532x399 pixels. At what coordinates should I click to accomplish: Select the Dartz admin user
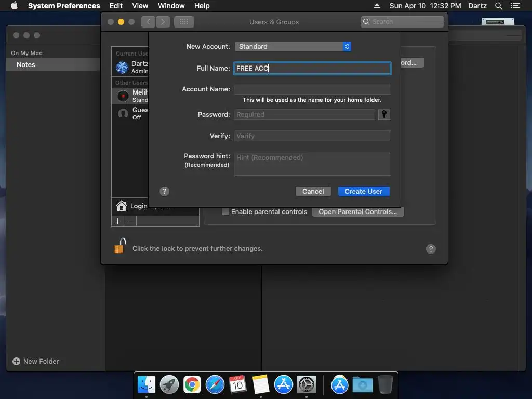[x=130, y=67]
